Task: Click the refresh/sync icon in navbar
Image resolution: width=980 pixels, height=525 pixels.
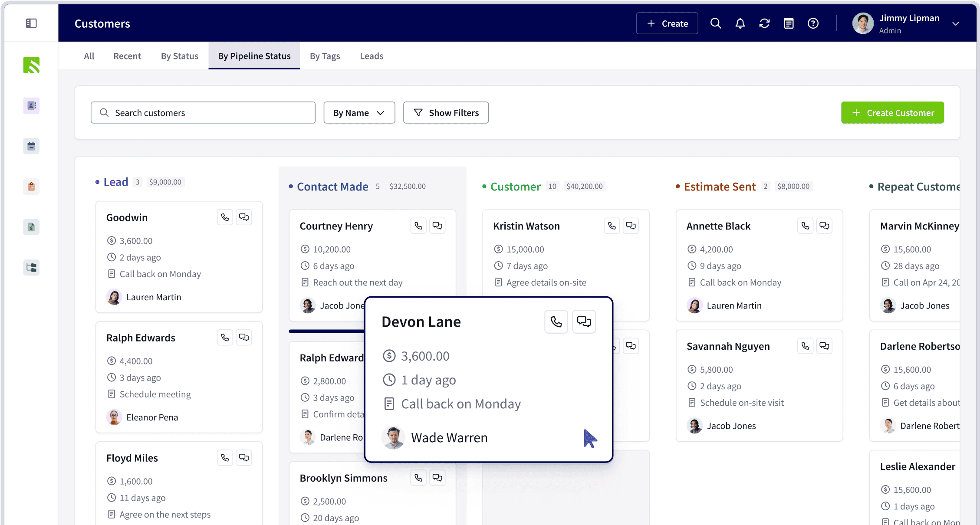Action: point(765,23)
